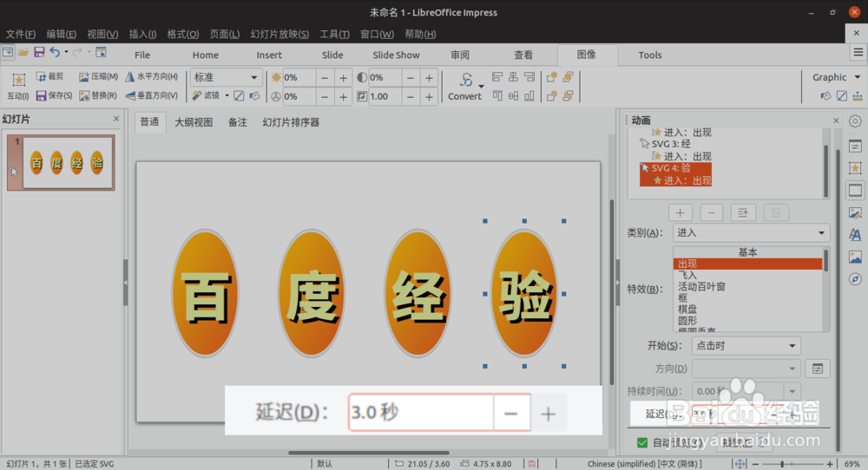Click zoom in plus in status bar
The image size is (868, 470).
(829, 464)
